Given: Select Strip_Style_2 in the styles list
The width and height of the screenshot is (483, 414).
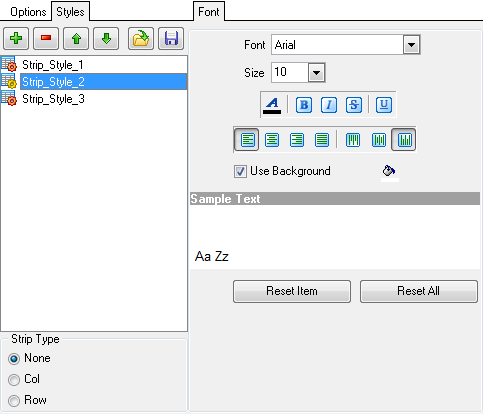Looking at the screenshot, I should (104, 82).
